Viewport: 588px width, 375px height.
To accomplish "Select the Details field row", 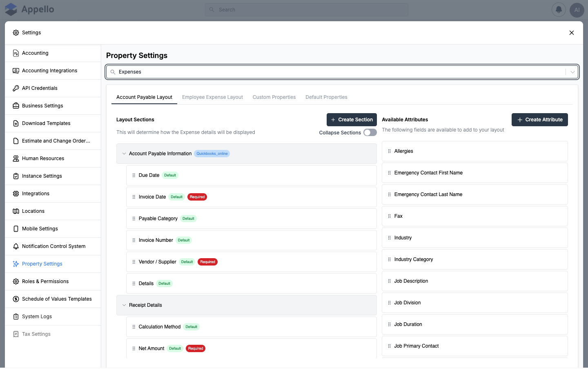I will (252, 283).
